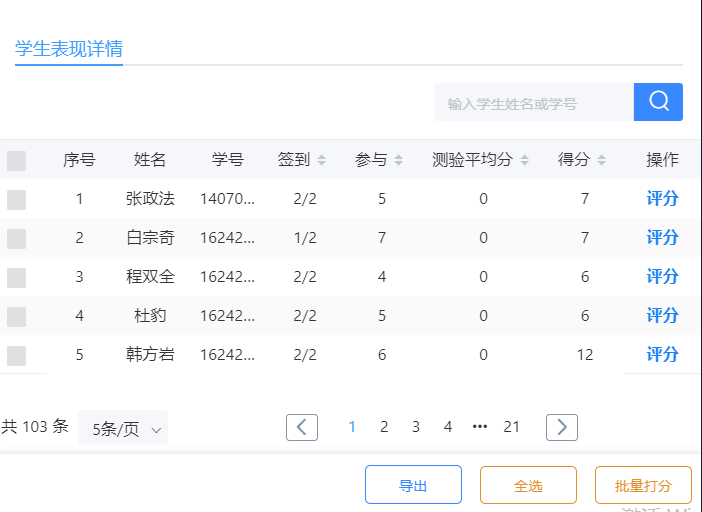Click the blue search magnifier icon
Screen dimensions: 702x512
click(x=658, y=102)
